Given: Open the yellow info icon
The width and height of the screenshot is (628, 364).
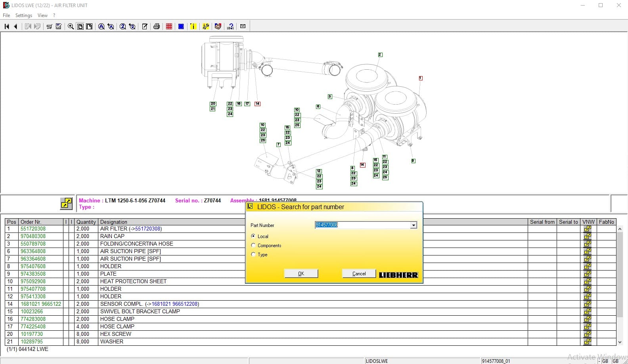Looking at the screenshot, I should pos(193,27).
